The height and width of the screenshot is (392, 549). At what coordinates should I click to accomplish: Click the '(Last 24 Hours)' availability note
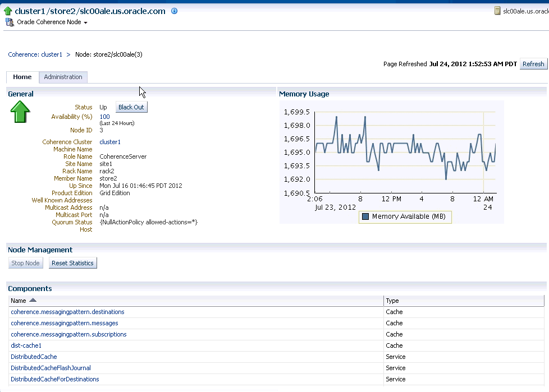tap(117, 123)
